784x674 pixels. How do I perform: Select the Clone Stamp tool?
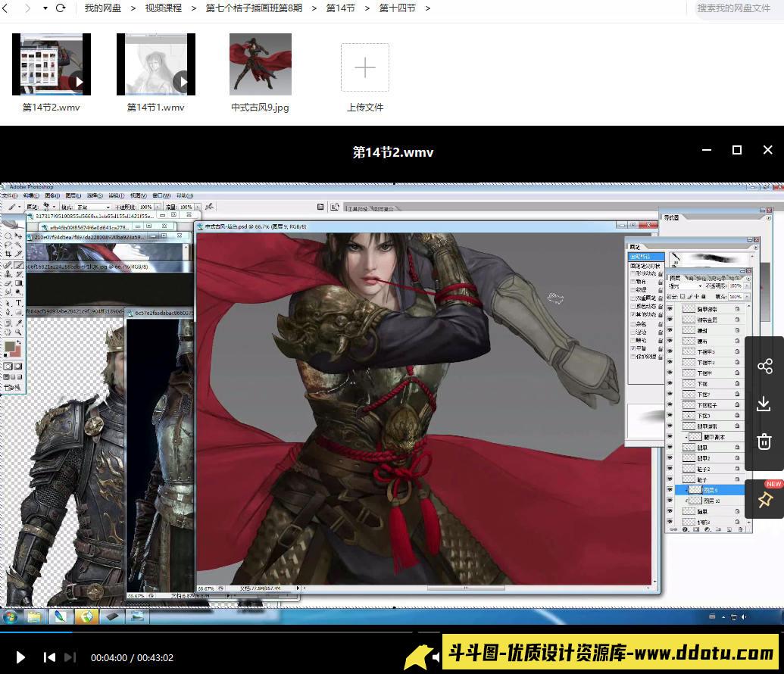click(7, 274)
